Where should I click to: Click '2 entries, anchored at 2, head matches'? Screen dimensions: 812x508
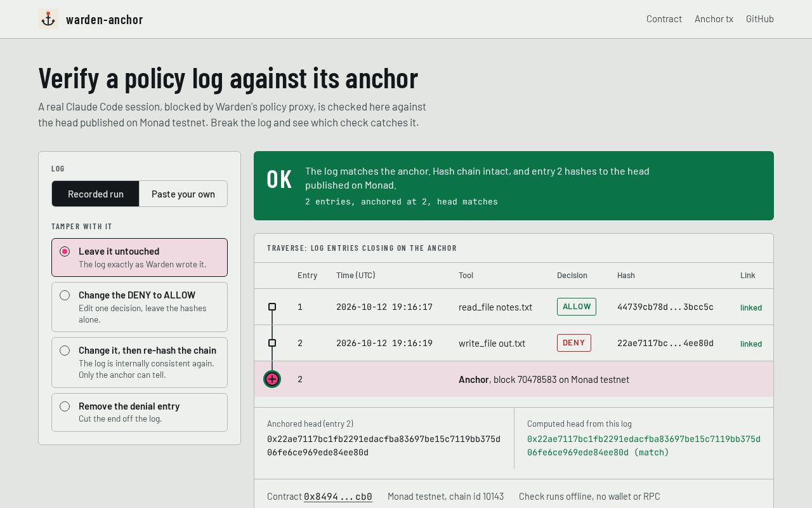tap(402, 201)
